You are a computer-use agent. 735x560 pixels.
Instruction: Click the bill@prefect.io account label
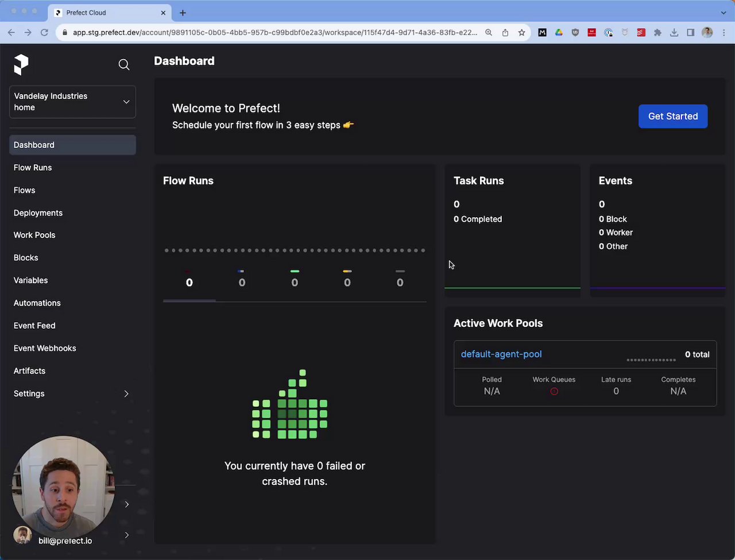[65, 541]
